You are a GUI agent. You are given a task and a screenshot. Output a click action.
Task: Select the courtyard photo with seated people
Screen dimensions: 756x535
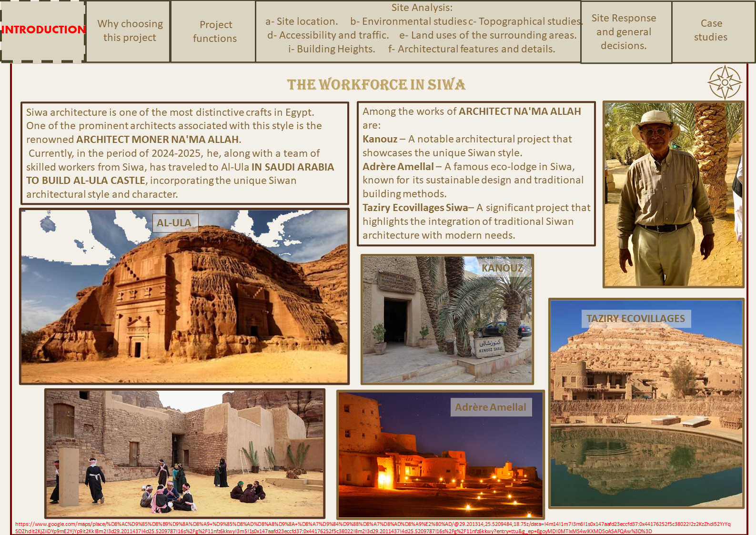185,454
